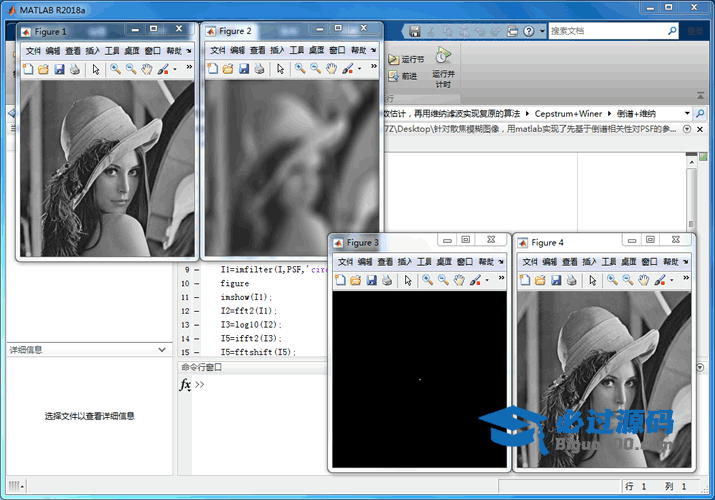Expand the address bar path dropdown

coord(687,114)
